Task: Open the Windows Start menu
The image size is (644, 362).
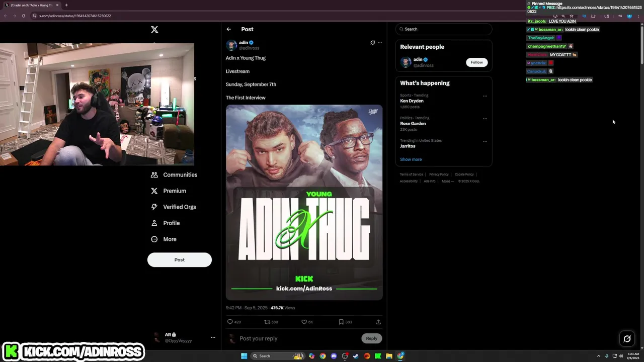Action: click(244, 356)
